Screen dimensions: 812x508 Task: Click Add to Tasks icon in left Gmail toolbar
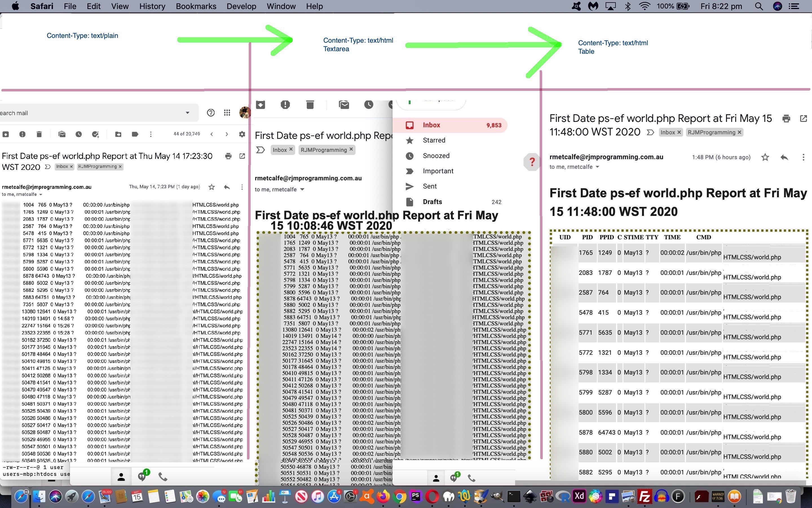(95, 134)
